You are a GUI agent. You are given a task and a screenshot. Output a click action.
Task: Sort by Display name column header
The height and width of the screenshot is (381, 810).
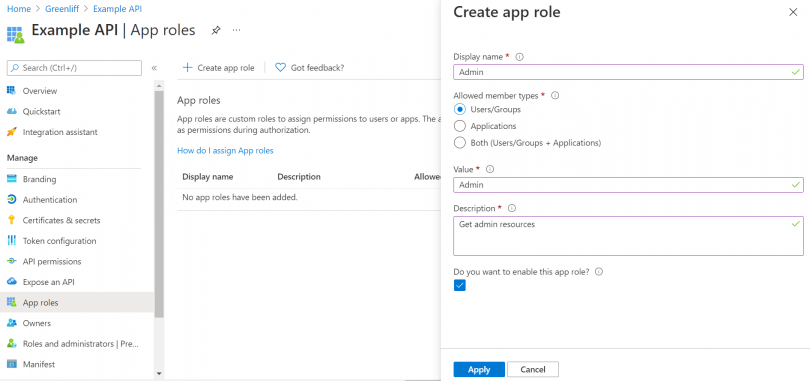(x=208, y=177)
